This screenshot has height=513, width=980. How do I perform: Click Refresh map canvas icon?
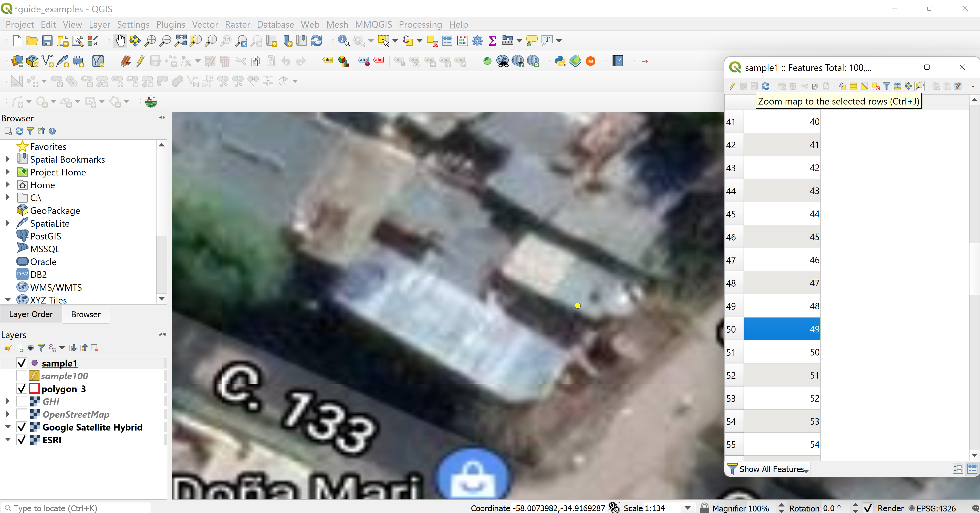[x=317, y=40]
